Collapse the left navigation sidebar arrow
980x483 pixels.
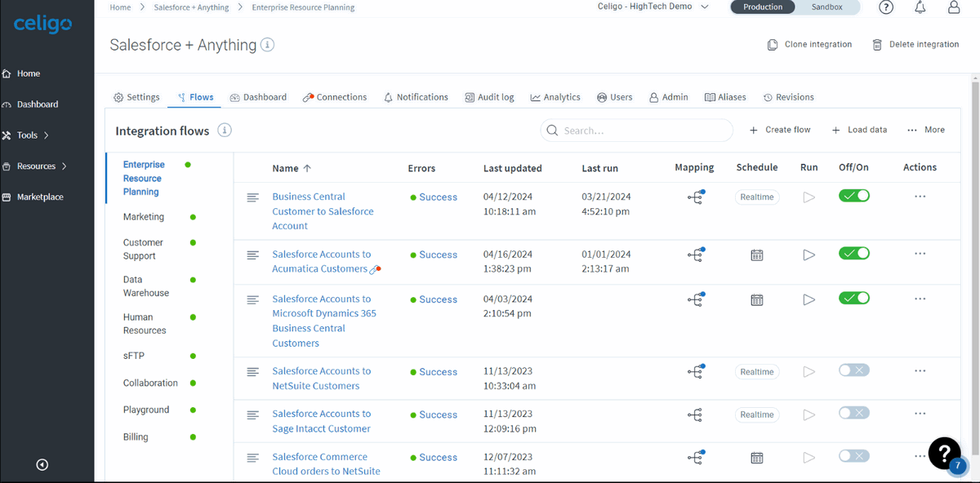click(x=42, y=465)
